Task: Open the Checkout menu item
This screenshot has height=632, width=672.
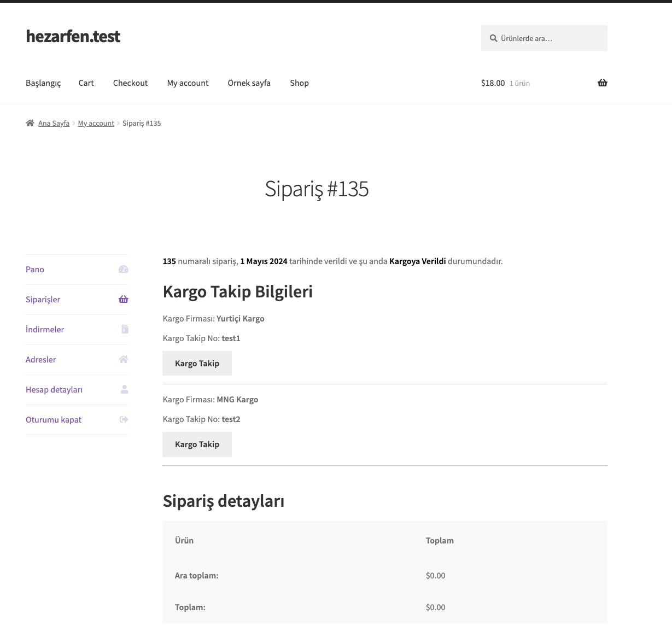Action: (x=130, y=83)
